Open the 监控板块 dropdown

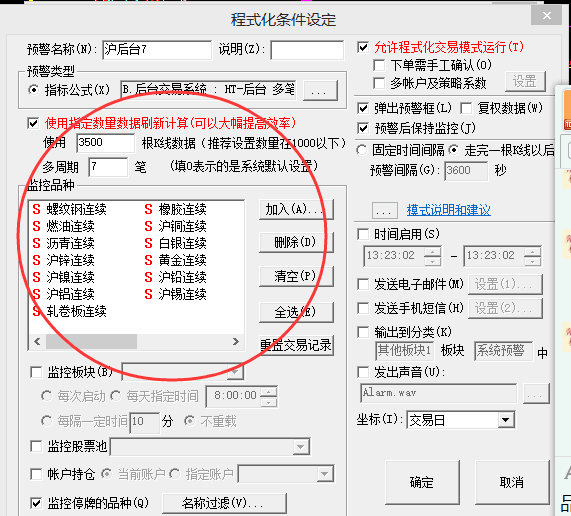point(235,372)
